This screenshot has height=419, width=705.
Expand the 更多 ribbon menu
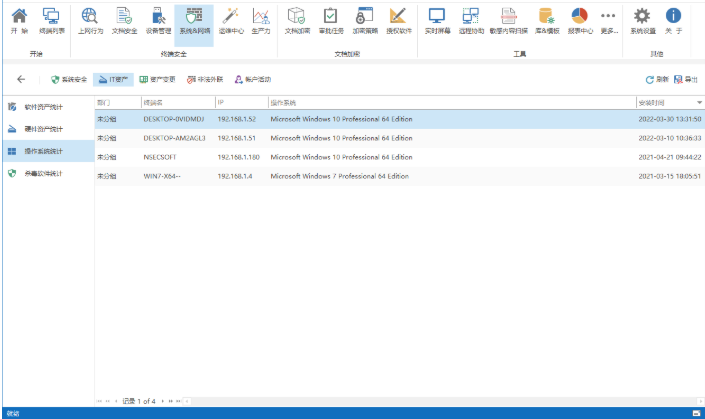point(608,21)
